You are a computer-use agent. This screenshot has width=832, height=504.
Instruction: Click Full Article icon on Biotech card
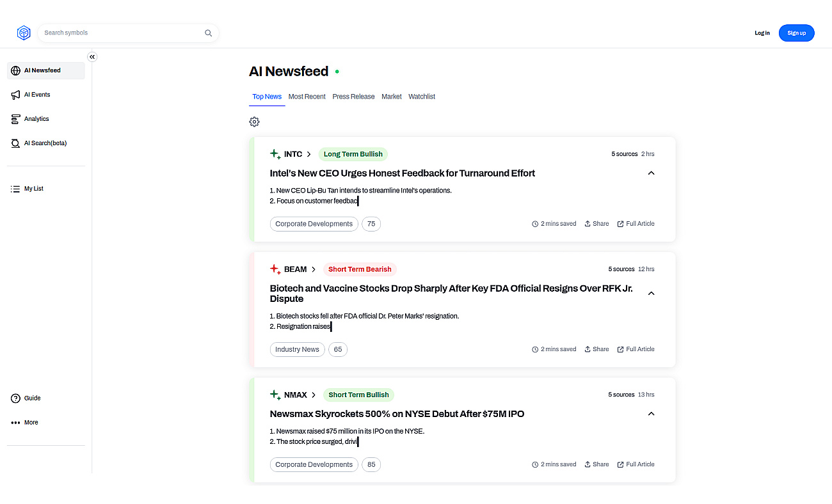click(620, 349)
